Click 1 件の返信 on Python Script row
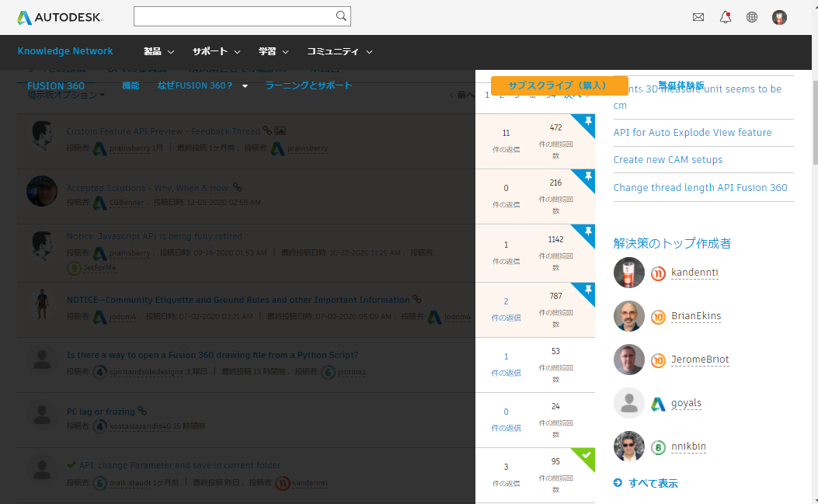The width and height of the screenshot is (818, 504). tap(506, 365)
